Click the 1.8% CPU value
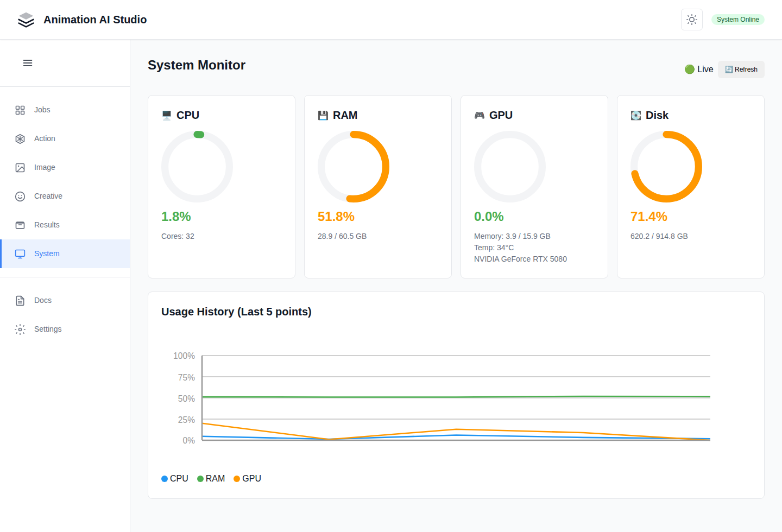This screenshot has height=532, width=782. point(176,217)
